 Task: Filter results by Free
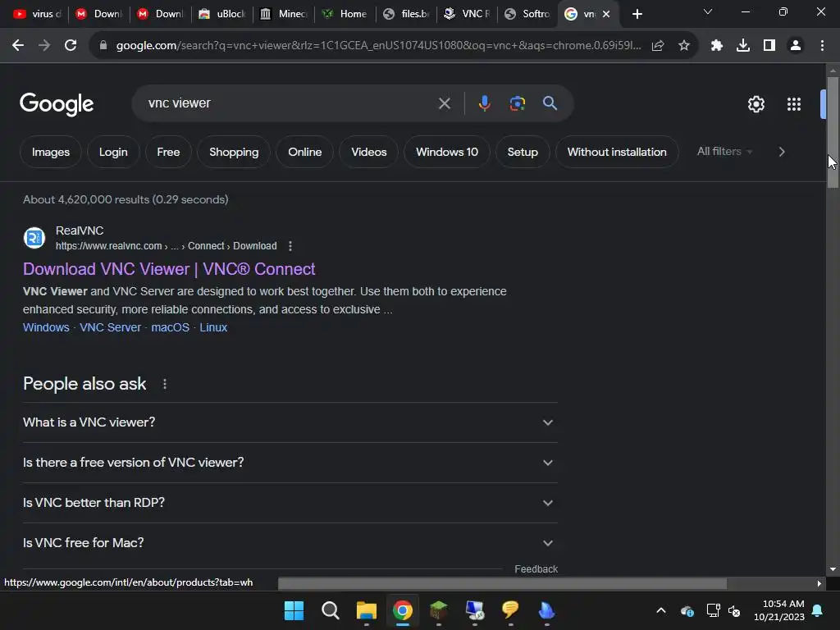point(168,152)
